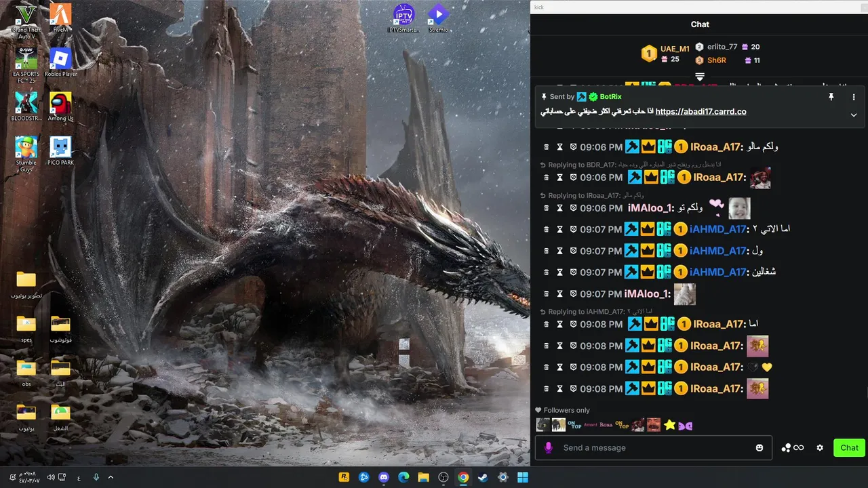Open File Explorer from taskbar
This screenshot has height=488, width=868.
[423, 477]
